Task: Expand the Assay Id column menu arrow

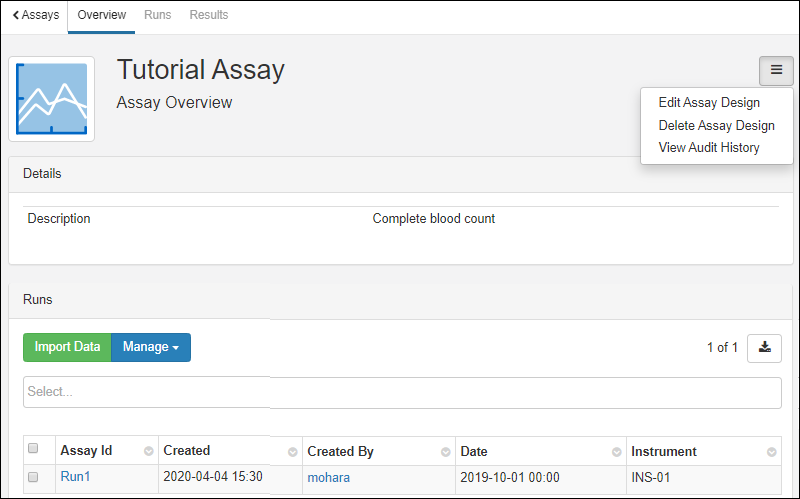Action: [x=149, y=452]
